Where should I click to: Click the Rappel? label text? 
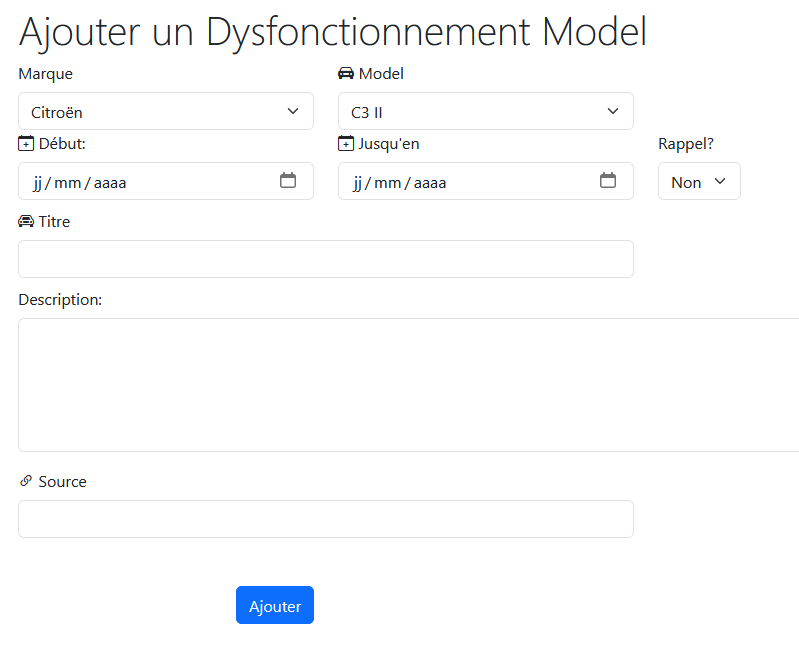tap(686, 144)
